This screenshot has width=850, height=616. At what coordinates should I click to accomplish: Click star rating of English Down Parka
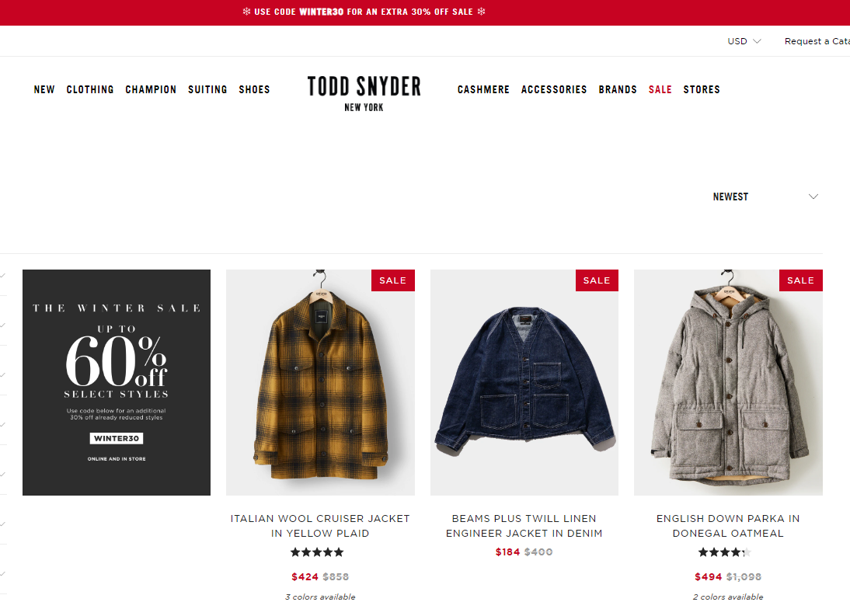pos(725,552)
